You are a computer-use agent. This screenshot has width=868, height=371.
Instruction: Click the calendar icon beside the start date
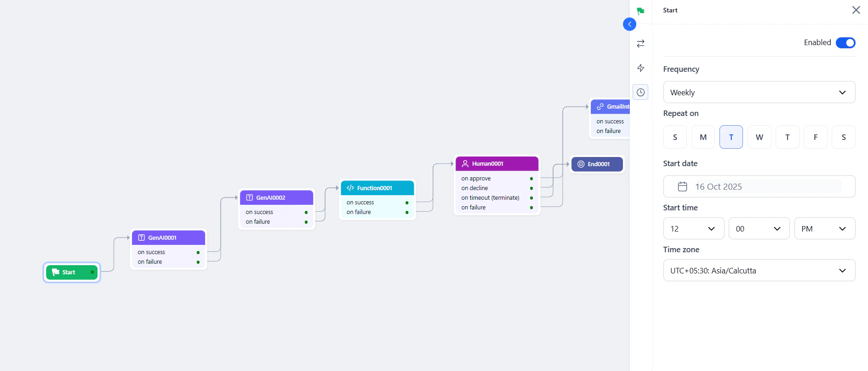click(x=682, y=186)
